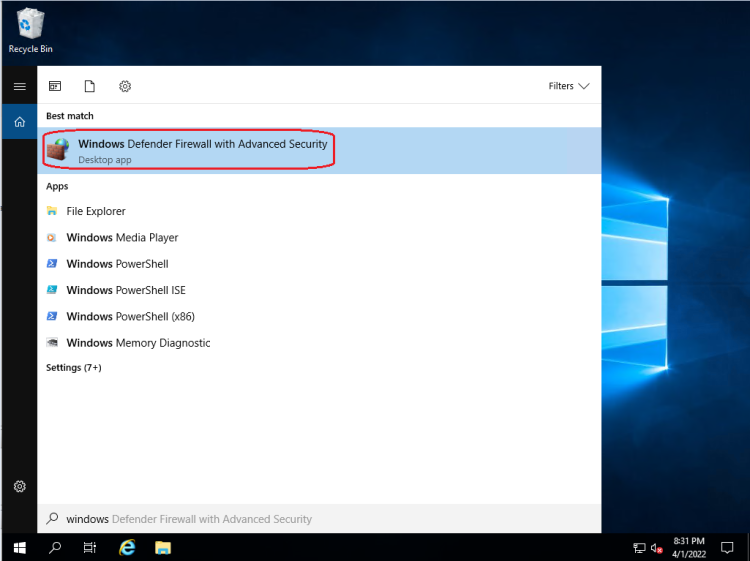Open the Filters dropdown

568,86
